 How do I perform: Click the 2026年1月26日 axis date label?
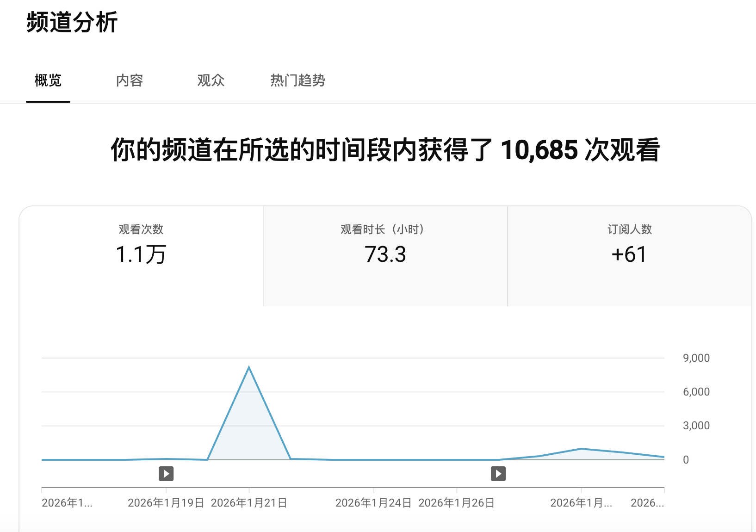pos(457,503)
